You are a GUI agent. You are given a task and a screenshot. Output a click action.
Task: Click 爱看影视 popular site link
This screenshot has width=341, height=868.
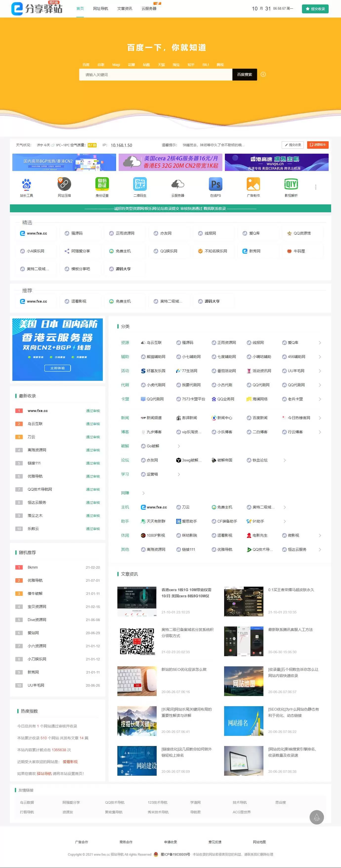coord(70,762)
